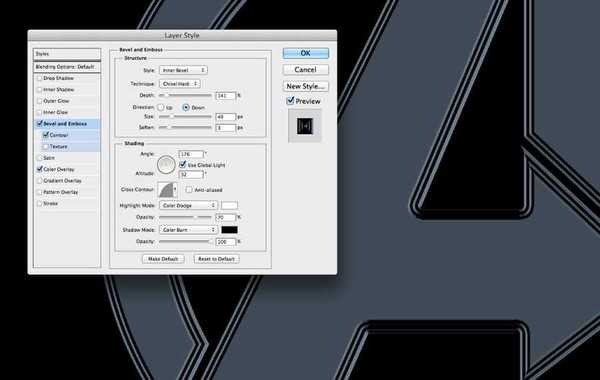Click the layer style preview swatch icon
Screen dimensions: 600x380
point(305,126)
